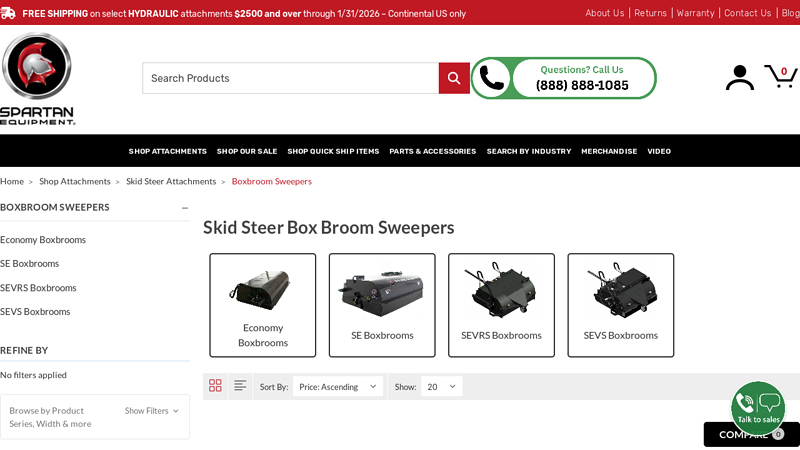Click the free shipping truck icon
This screenshot has height=450, width=800.
point(8,13)
